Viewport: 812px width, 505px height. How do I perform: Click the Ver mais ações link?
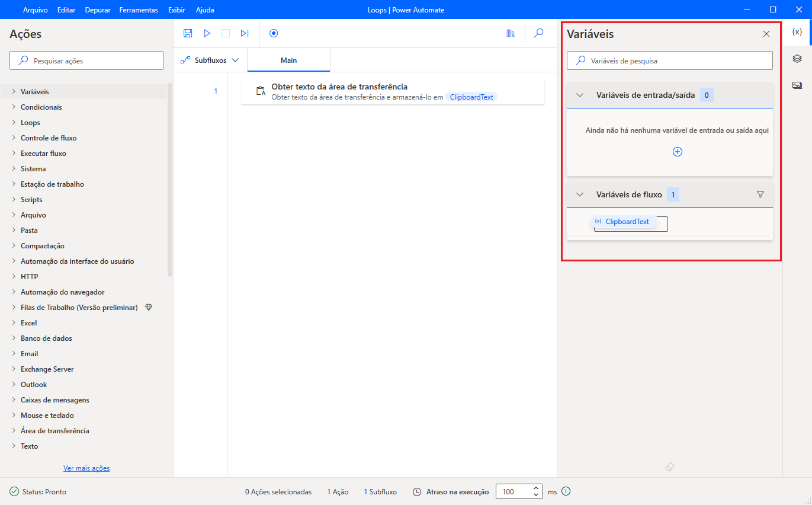[86, 468]
